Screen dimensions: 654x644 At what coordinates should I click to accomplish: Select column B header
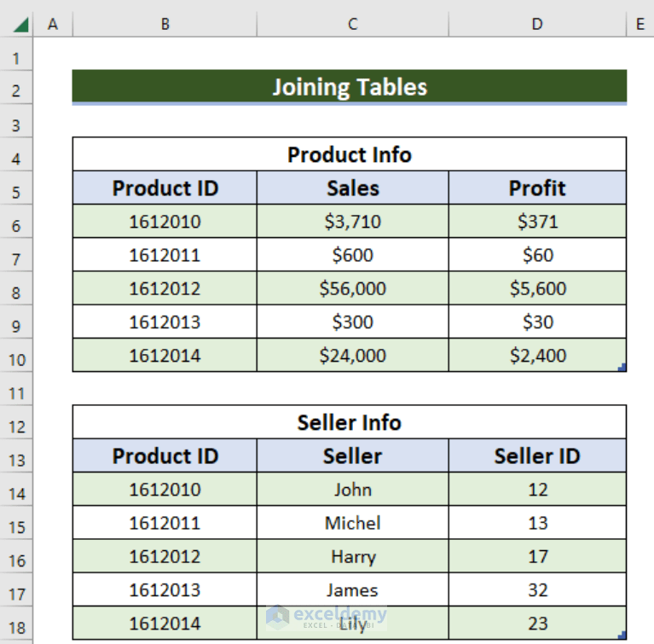(165, 25)
